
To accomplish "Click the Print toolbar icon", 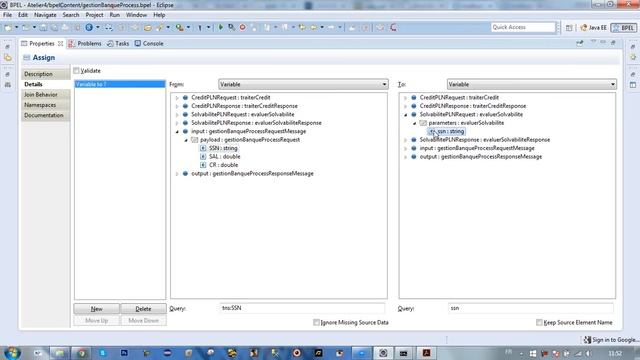I will [65, 27].
